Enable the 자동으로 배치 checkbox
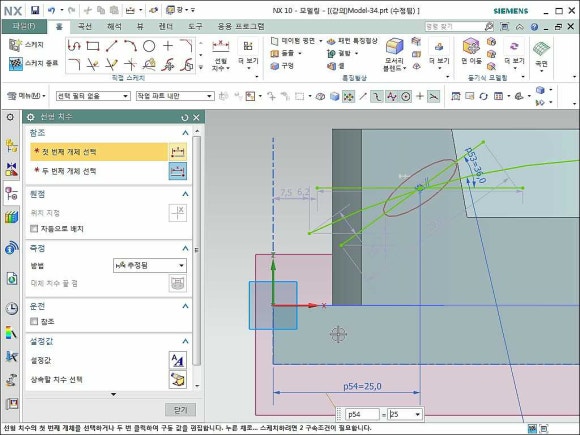Viewport: 580px width, 435px height. [x=34, y=229]
